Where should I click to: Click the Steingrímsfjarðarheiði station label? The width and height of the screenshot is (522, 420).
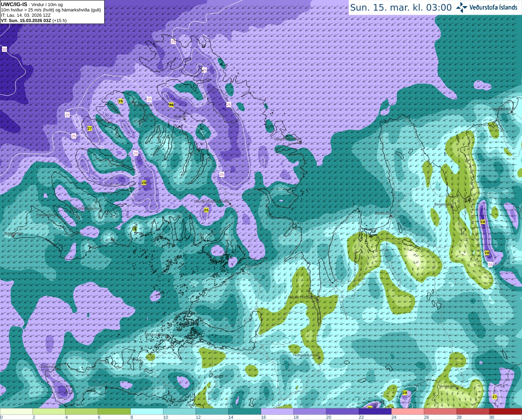point(211,201)
